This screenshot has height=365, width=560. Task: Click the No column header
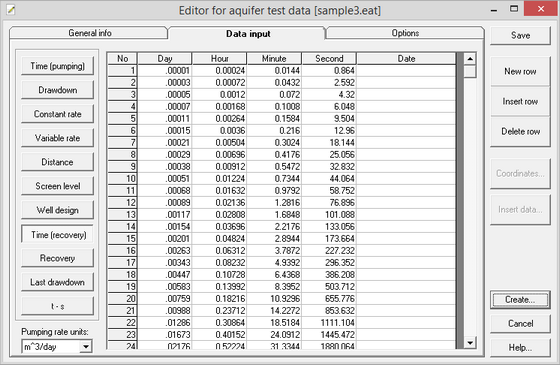[x=122, y=59]
